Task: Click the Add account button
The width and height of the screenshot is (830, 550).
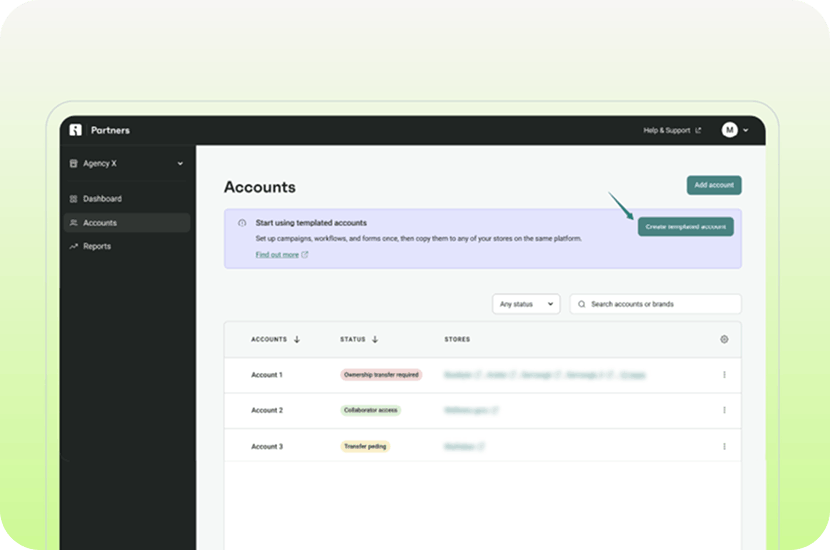Action: 713,185
